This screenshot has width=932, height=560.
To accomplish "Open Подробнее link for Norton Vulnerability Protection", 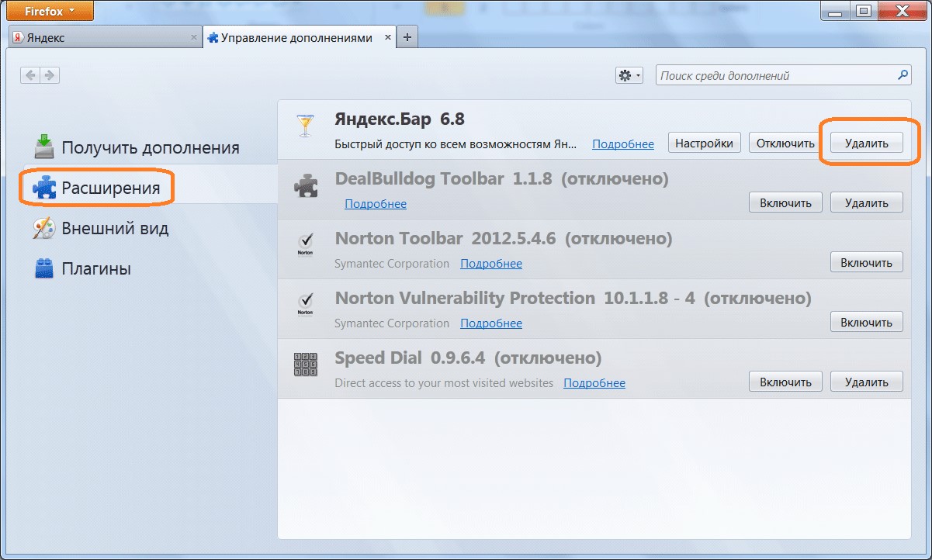I will [x=491, y=323].
